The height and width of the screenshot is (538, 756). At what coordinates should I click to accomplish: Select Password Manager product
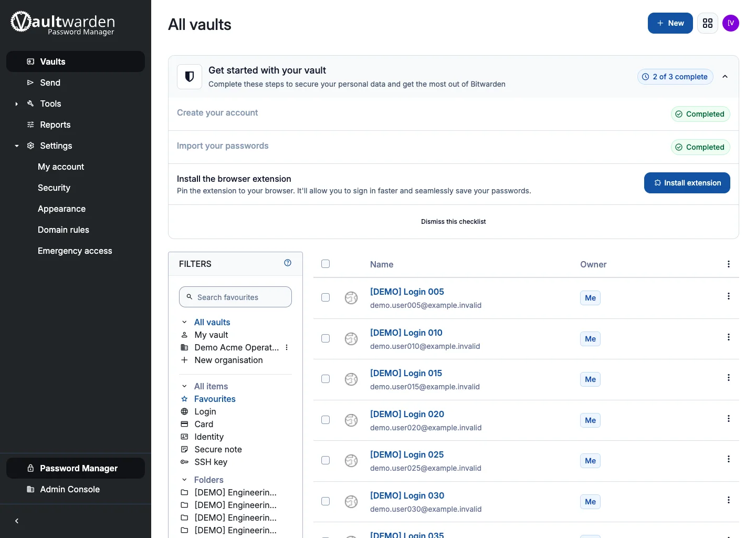(x=76, y=468)
